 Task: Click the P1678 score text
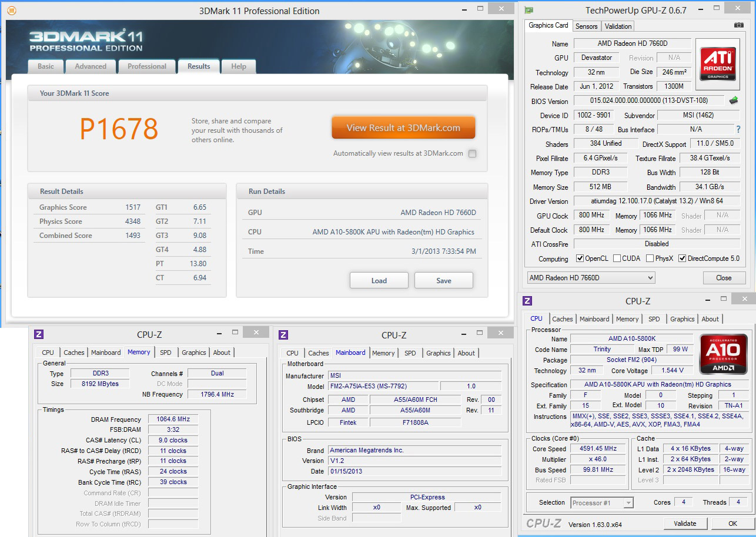119,129
